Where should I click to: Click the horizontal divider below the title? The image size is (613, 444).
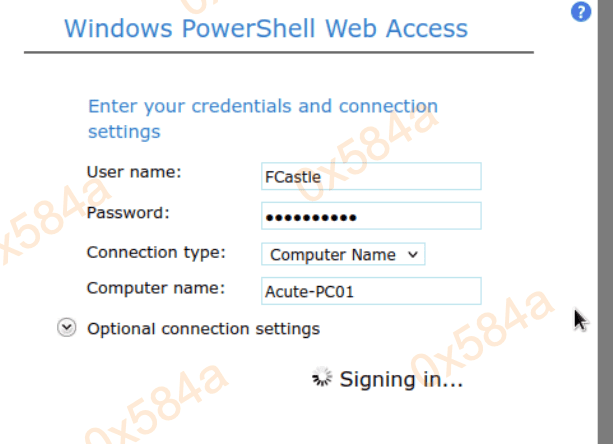[278, 53]
